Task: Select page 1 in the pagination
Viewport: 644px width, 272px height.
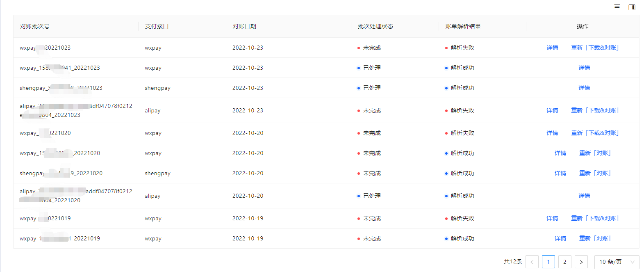Action: click(x=548, y=262)
